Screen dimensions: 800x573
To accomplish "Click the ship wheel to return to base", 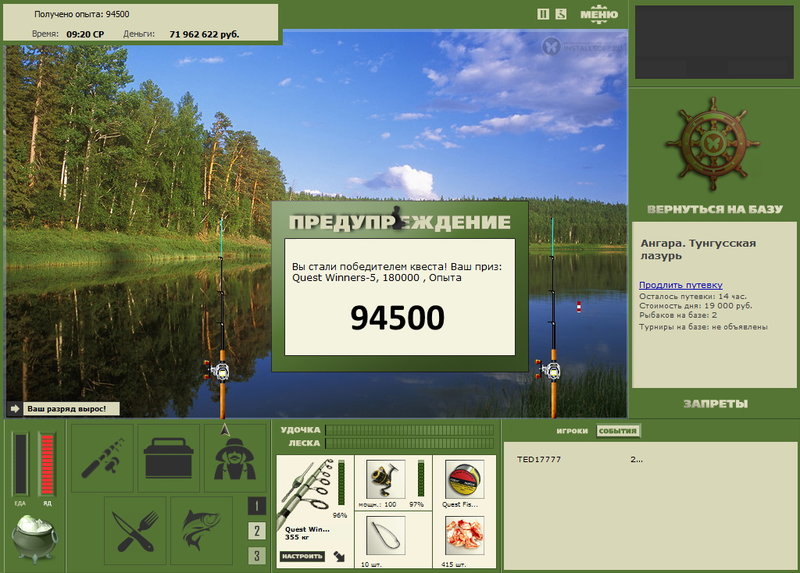I will (x=713, y=144).
